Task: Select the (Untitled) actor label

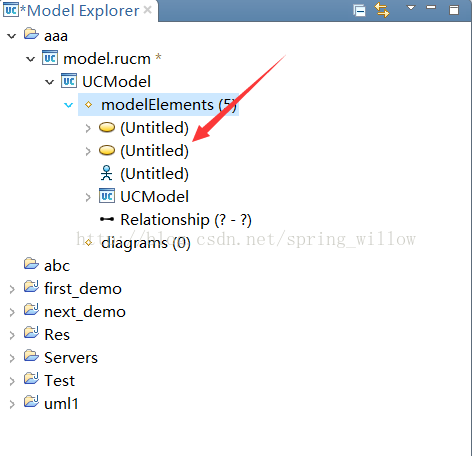Action: 154,174
